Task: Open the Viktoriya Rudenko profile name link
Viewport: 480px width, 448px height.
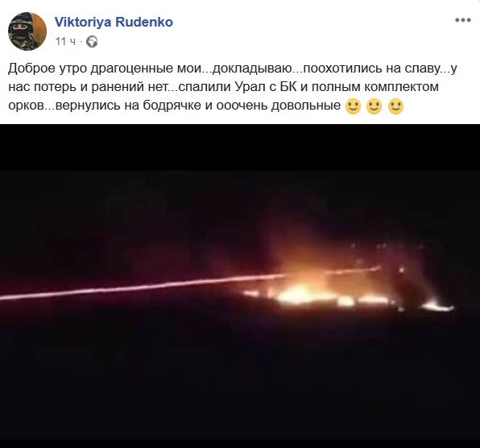Action: (x=114, y=22)
